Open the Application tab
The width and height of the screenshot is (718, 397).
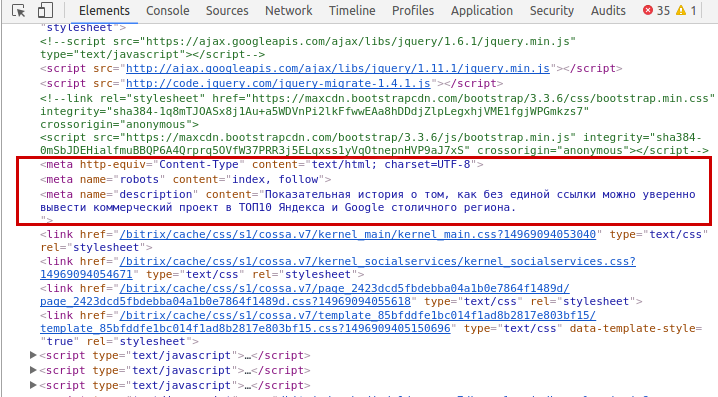pos(482,11)
